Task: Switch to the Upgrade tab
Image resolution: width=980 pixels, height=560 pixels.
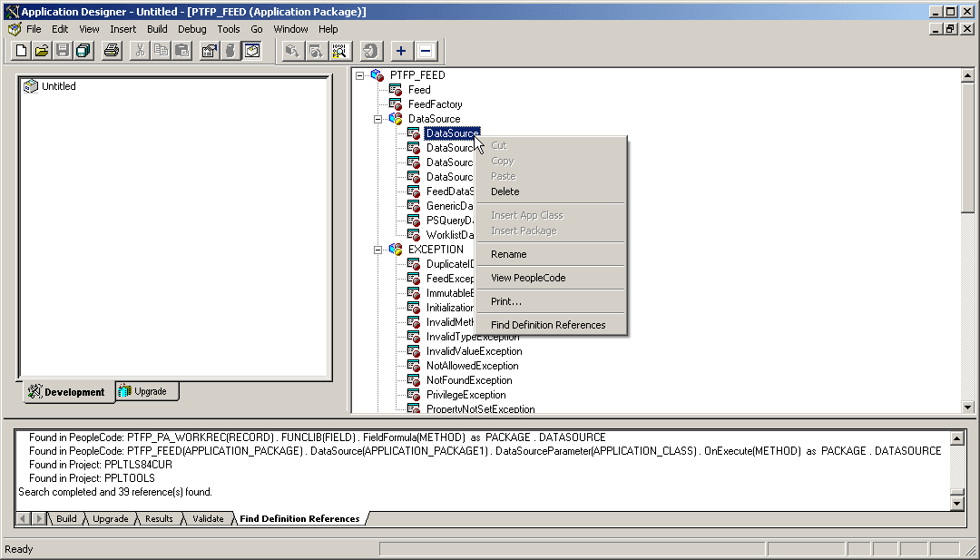Action: pos(147,391)
